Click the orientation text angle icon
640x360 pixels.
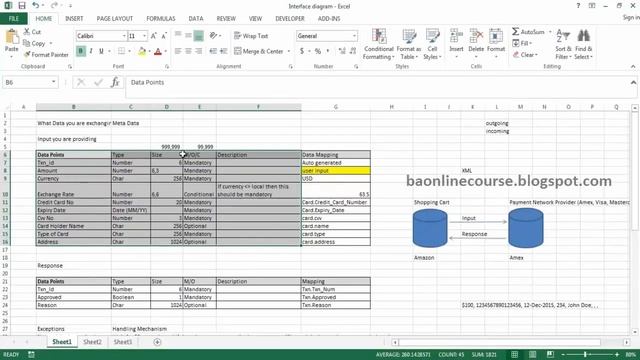213,36
